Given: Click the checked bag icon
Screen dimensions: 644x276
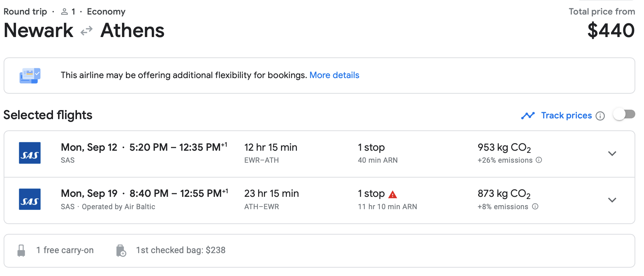Looking at the screenshot, I should point(121,251).
